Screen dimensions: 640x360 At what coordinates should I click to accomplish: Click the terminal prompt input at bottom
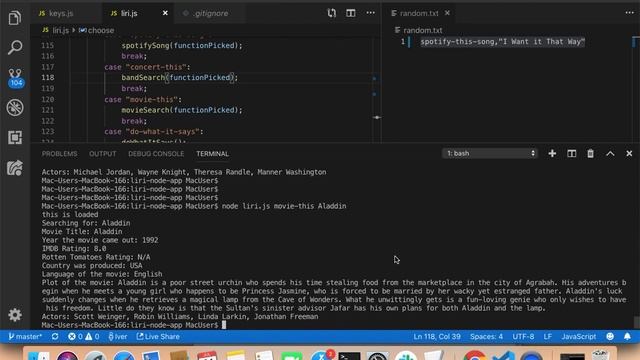click(x=224, y=325)
